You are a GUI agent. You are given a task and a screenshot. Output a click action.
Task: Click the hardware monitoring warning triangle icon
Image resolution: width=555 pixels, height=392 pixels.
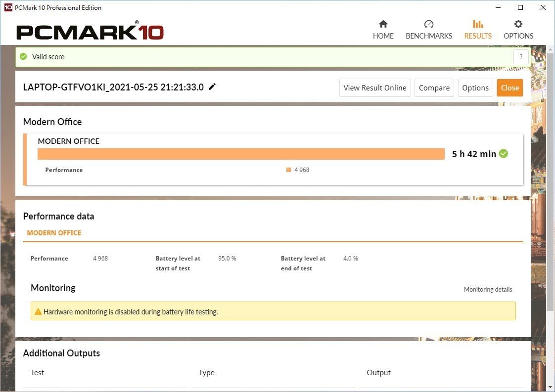pos(38,312)
